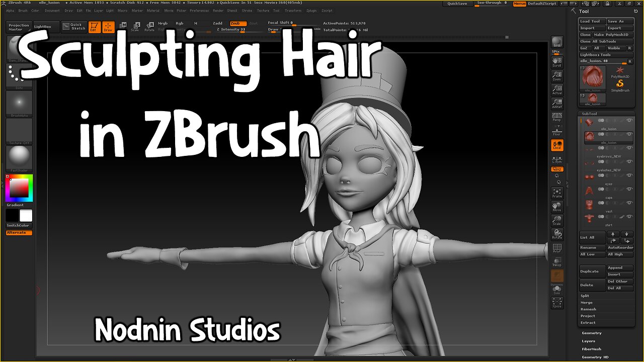
Task: Select the PolyMesh3D star tool
Action: (x=620, y=73)
